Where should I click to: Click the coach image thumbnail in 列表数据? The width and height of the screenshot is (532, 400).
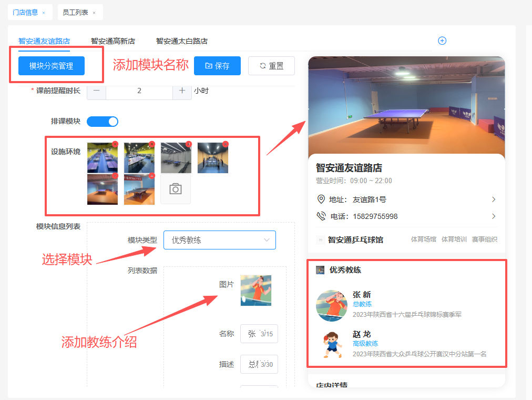tap(256, 290)
